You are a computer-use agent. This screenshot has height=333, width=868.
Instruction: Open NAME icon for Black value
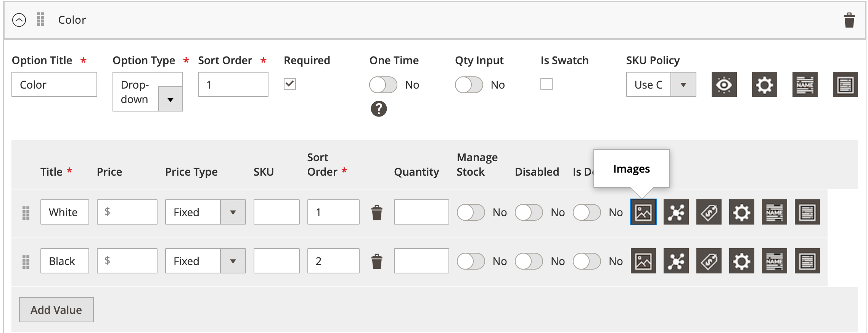(775, 261)
